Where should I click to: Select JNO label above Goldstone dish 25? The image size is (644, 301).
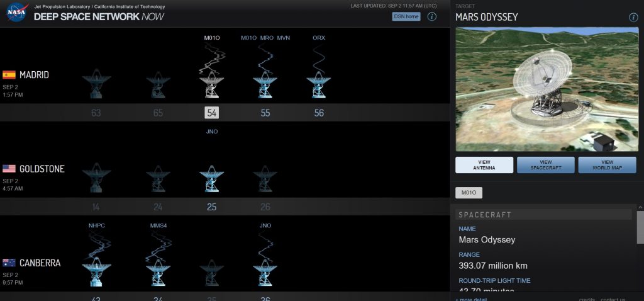click(212, 132)
